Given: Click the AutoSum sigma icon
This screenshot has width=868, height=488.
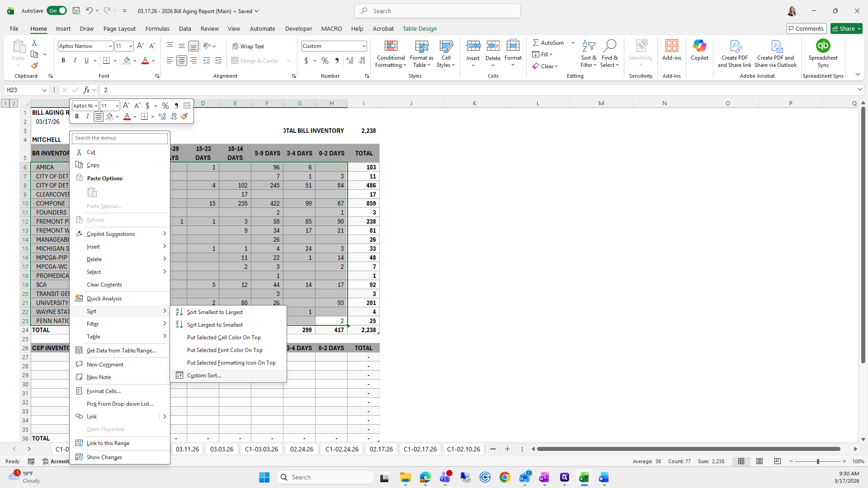Looking at the screenshot, I should (536, 42).
